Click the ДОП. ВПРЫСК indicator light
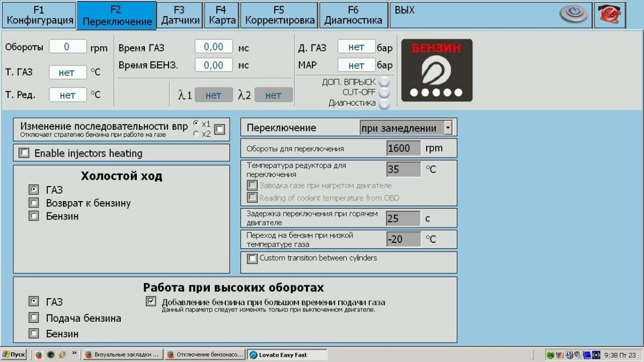This screenshot has height=362, width=644. click(x=384, y=82)
